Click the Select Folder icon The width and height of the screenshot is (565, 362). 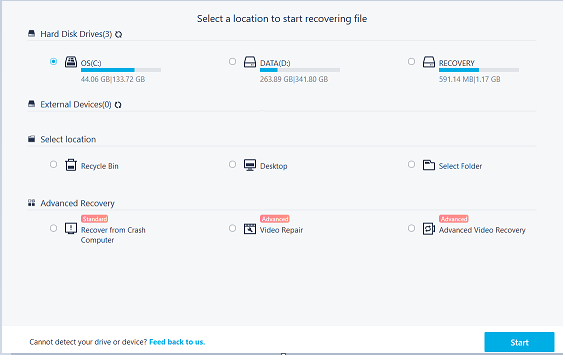point(429,165)
